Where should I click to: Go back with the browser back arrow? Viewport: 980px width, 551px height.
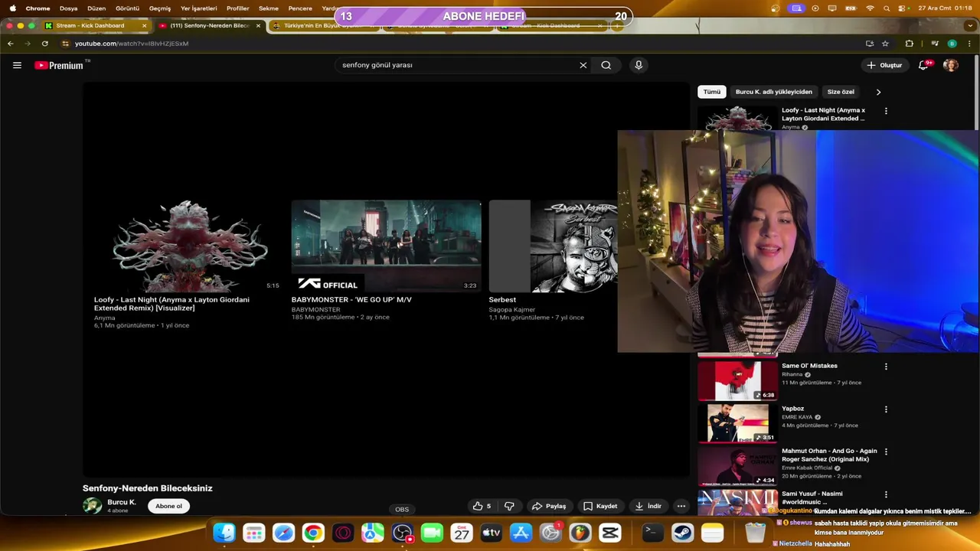[x=11, y=44]
